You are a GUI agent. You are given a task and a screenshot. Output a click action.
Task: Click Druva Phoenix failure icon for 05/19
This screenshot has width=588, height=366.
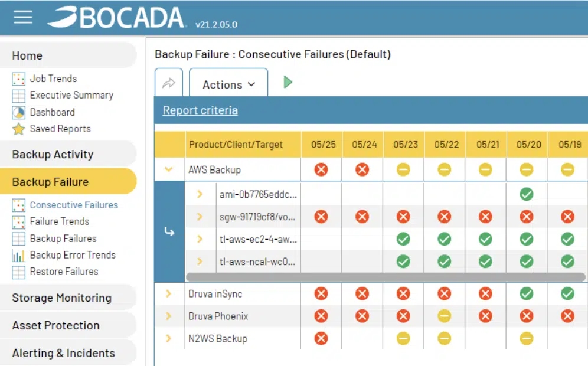click(567, 316)
